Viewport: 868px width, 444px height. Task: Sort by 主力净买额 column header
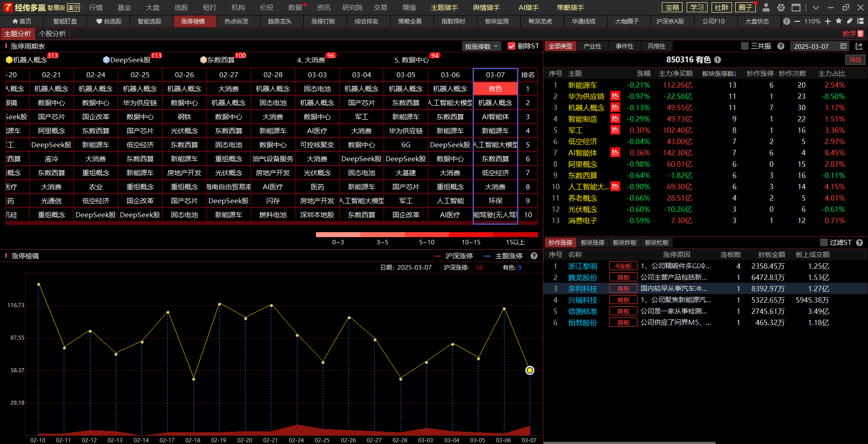675,74
